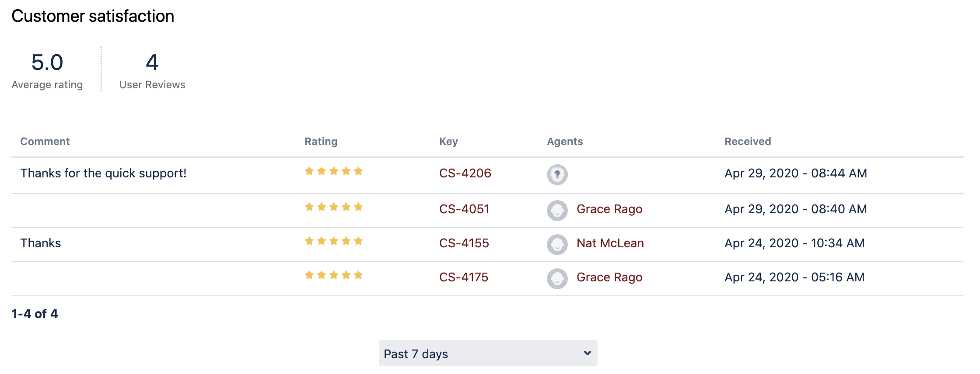Open issue CS-4206
The height and width of the screenshot is (374, 980).
click(x=465, y=173)
